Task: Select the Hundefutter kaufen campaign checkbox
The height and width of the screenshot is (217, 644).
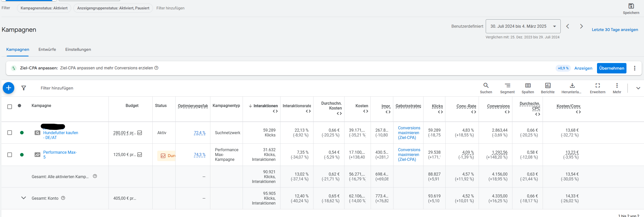Action: pos(10,133)
